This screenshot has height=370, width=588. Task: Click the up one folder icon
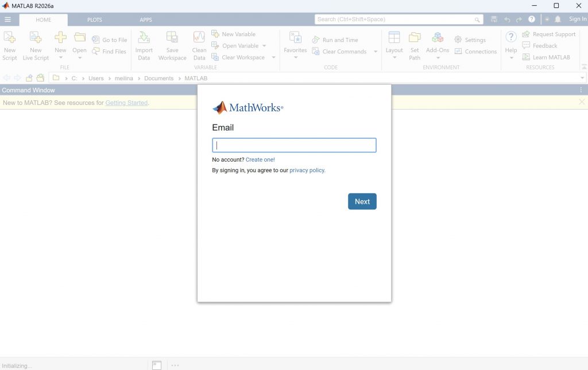click(x=29, y=78)
